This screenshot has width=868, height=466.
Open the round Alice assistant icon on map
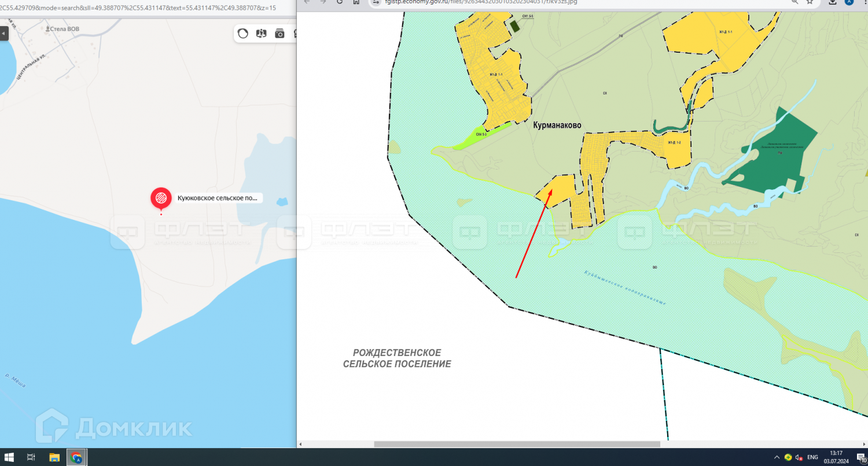point(243,34)
